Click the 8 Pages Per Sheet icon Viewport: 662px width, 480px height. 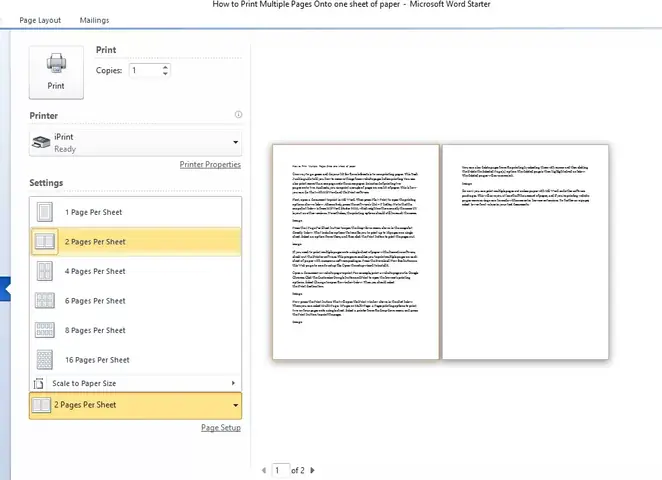coord(44,330)
